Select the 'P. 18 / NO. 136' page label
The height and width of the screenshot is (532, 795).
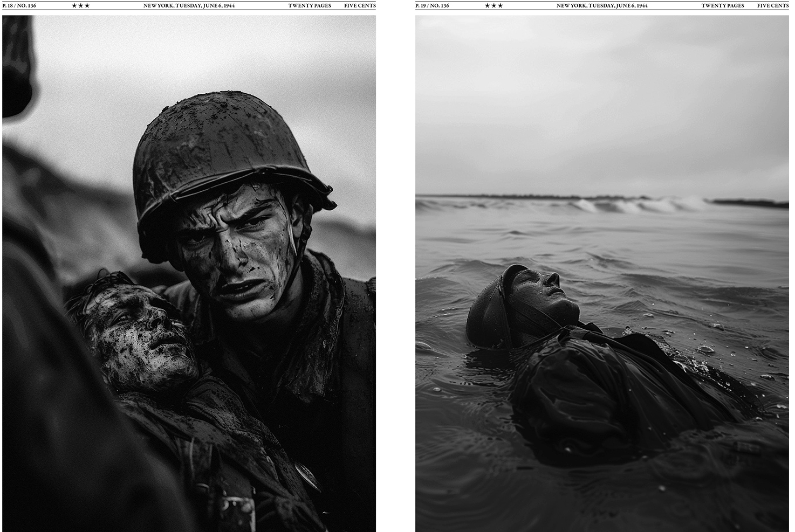[19, 6]
